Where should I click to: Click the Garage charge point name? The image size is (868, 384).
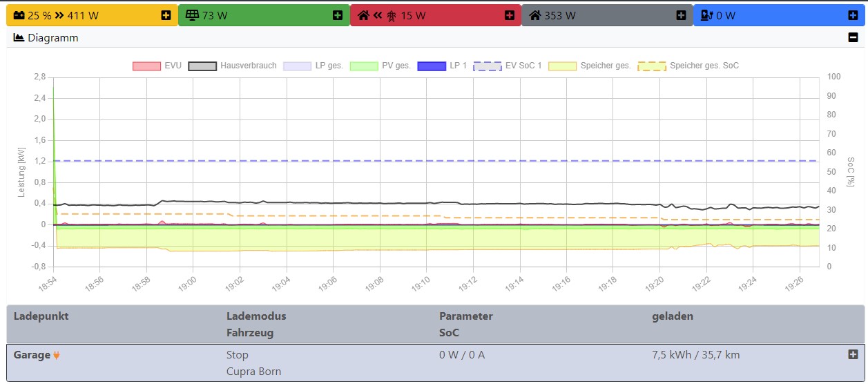click(32, 355)
